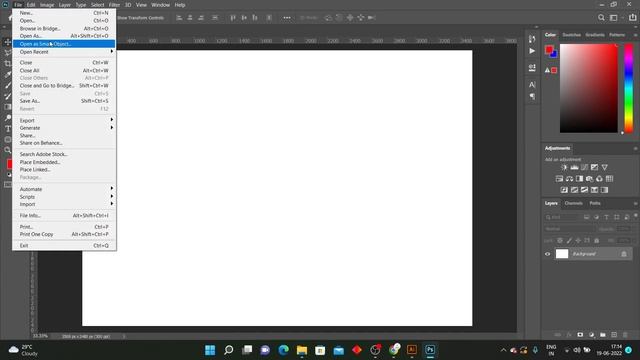Add an Invert adjustment
This screenshot has width=640, height=360.
[x=564, y=190]
